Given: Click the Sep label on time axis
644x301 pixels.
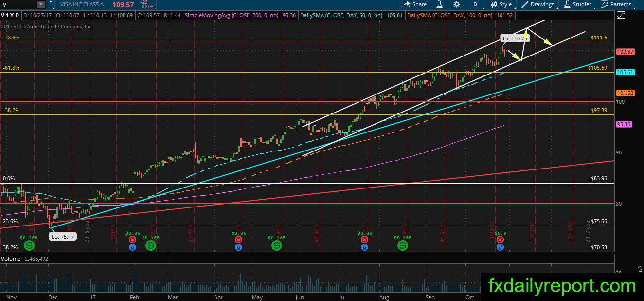Looking at the screenshot, I should tap(430, 297).
